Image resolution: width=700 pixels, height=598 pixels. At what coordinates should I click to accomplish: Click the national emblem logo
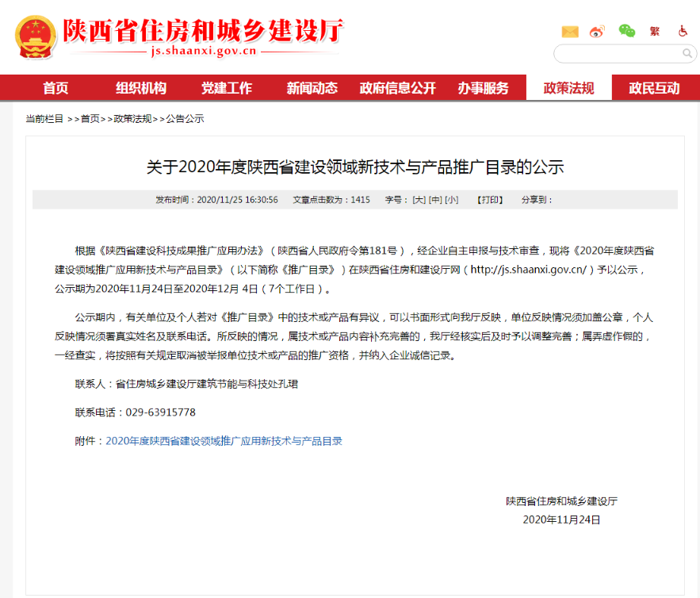[36, 37]
